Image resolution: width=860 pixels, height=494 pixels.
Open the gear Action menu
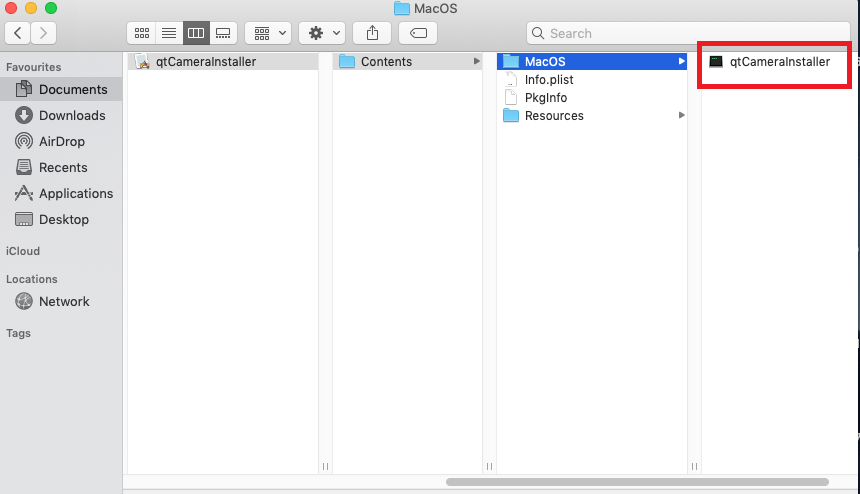(x=322, y=33)
